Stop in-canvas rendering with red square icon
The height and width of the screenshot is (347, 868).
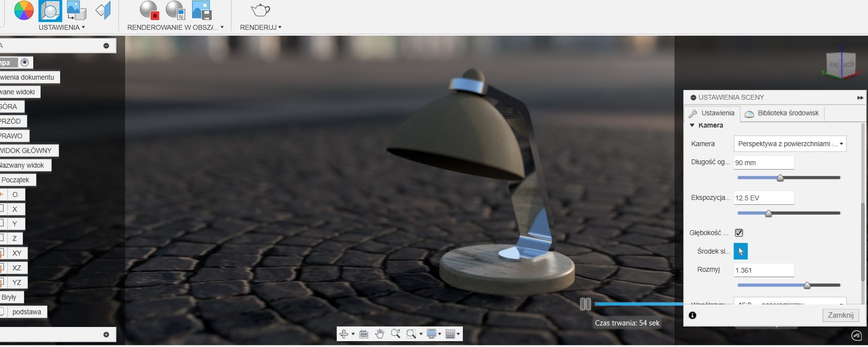[x=149, y=10]
